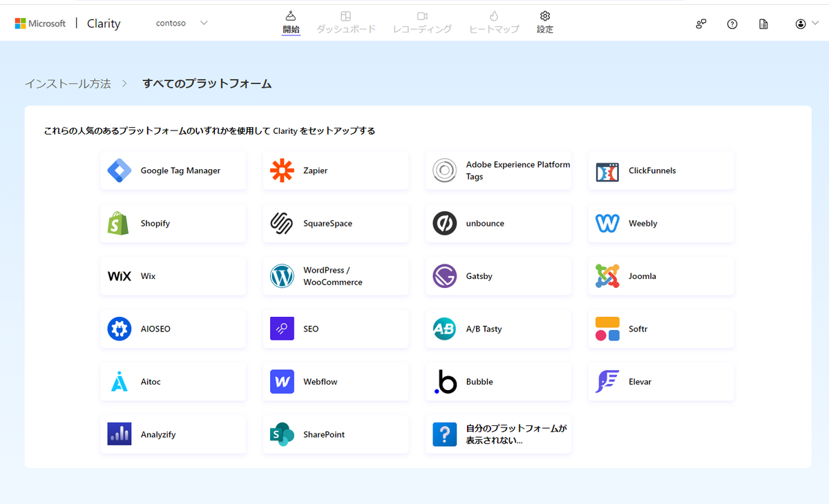The image size is (829, 504).
Task: Click the SharePoint logo icon
Action: click(x=282, y=434)
